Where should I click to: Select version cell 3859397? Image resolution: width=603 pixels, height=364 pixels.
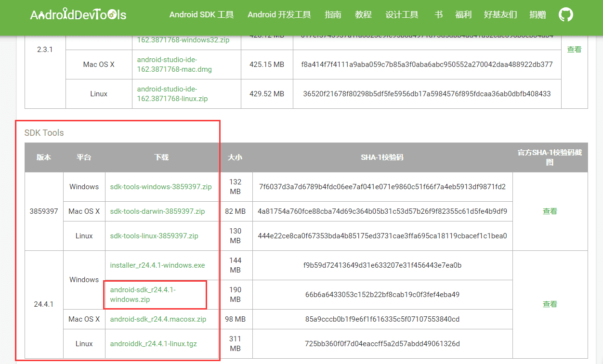(44, 211)
